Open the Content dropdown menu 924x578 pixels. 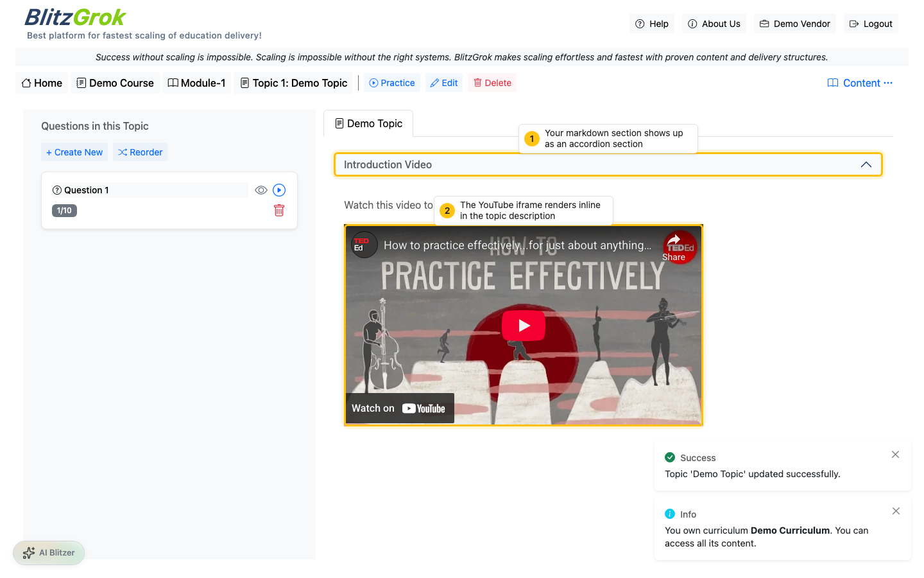[860, 82]
